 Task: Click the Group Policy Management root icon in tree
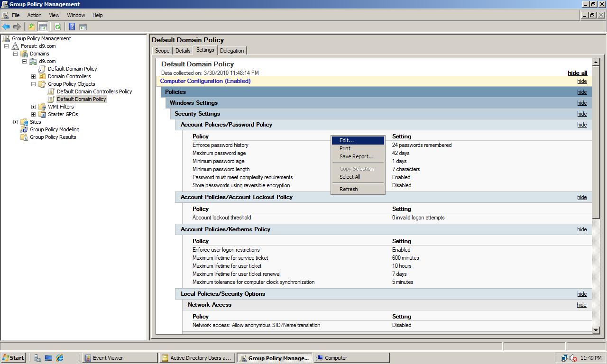click(x=6, y=38)
